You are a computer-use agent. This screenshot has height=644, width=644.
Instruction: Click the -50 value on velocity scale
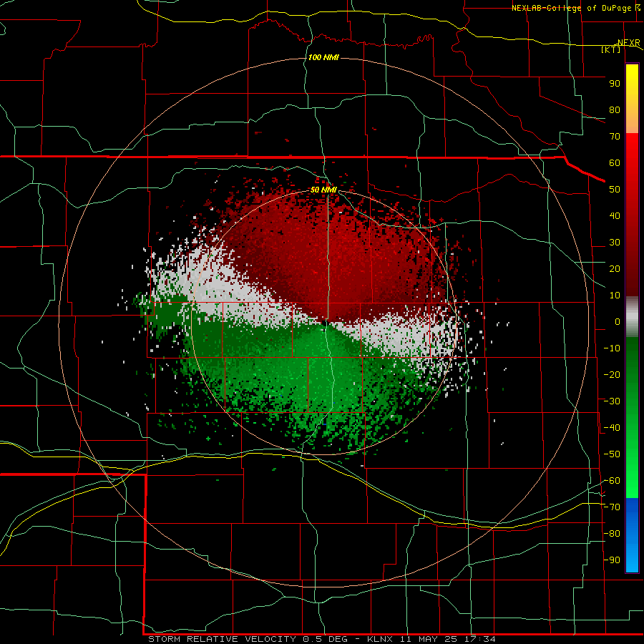click(x=612, y=454)
